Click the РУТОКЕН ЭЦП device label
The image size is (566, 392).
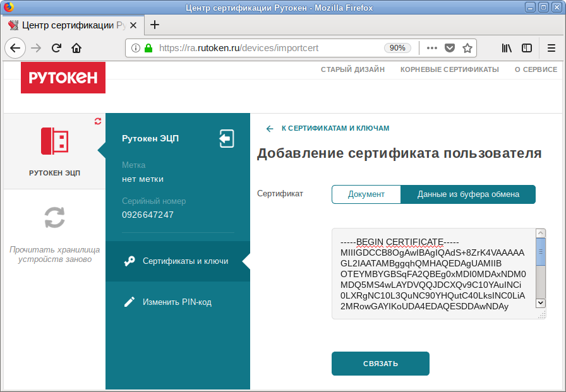click(54, 173)
